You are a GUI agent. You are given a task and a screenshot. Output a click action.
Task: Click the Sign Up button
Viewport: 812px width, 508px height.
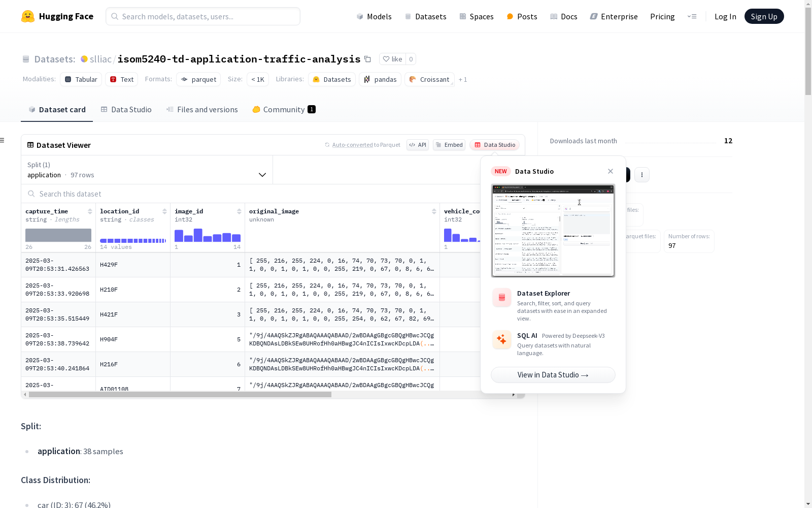[x=764, y=16]
